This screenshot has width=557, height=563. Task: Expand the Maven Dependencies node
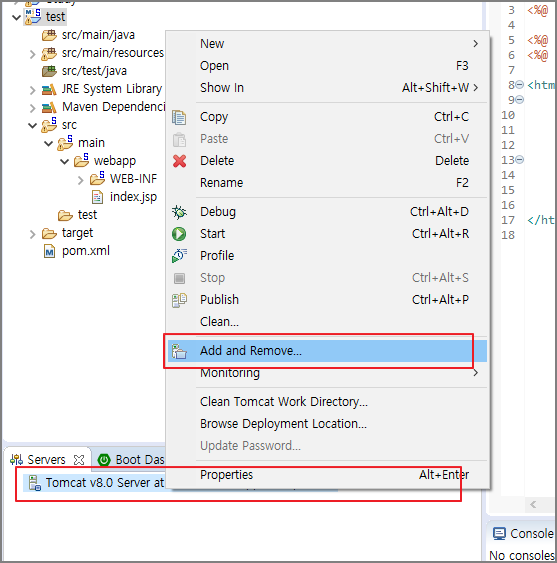pos(33,108)
